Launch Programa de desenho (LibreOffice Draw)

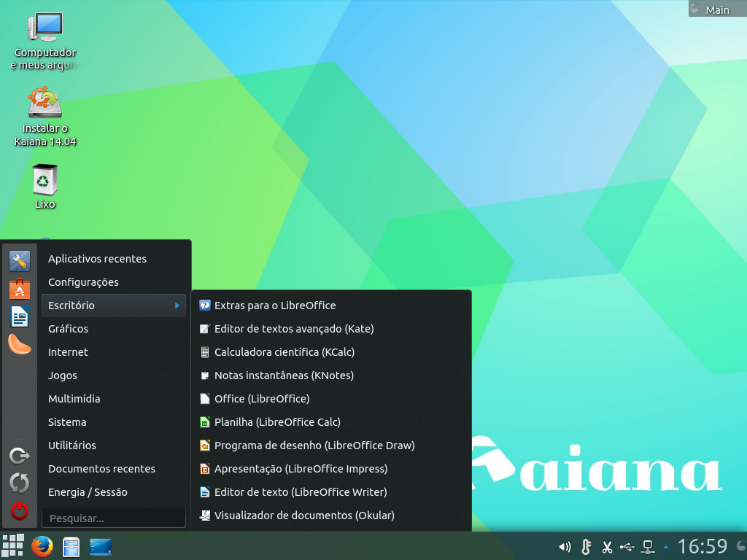(x=331, y=446)
